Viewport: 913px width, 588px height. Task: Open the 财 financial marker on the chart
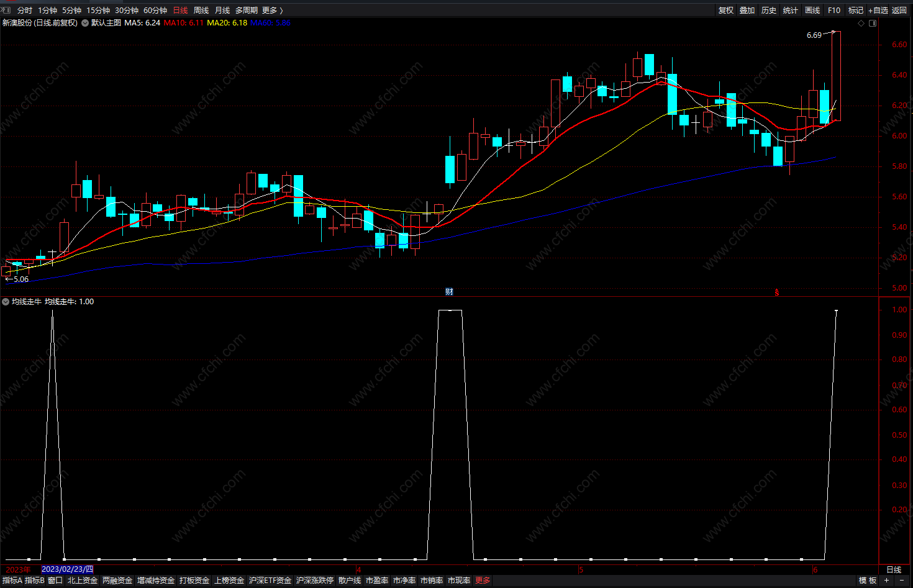click(x=449, y=292)
